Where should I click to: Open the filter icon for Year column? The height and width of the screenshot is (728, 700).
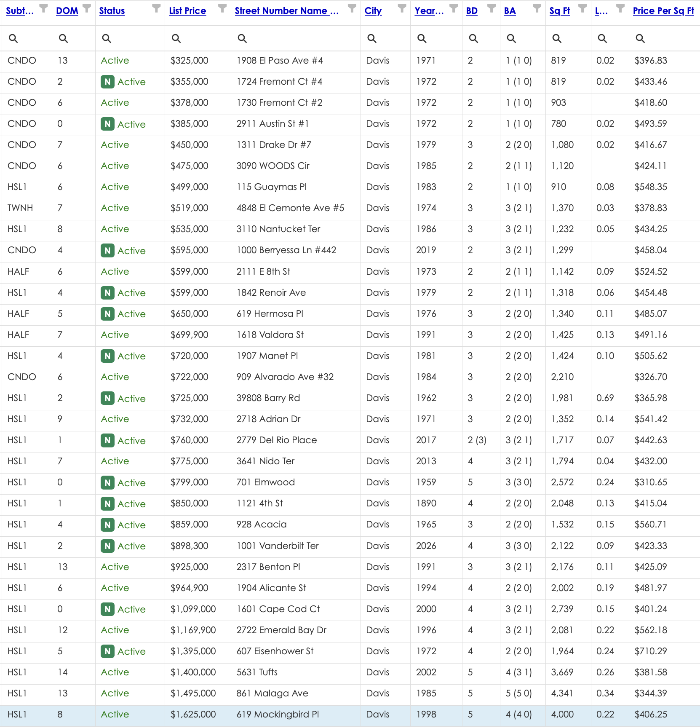point(454,8)
